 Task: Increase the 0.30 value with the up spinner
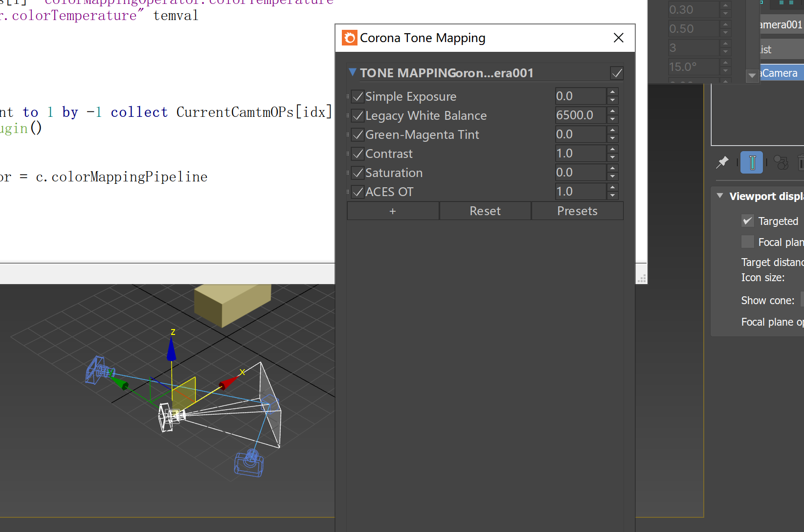tap(725, 5)
